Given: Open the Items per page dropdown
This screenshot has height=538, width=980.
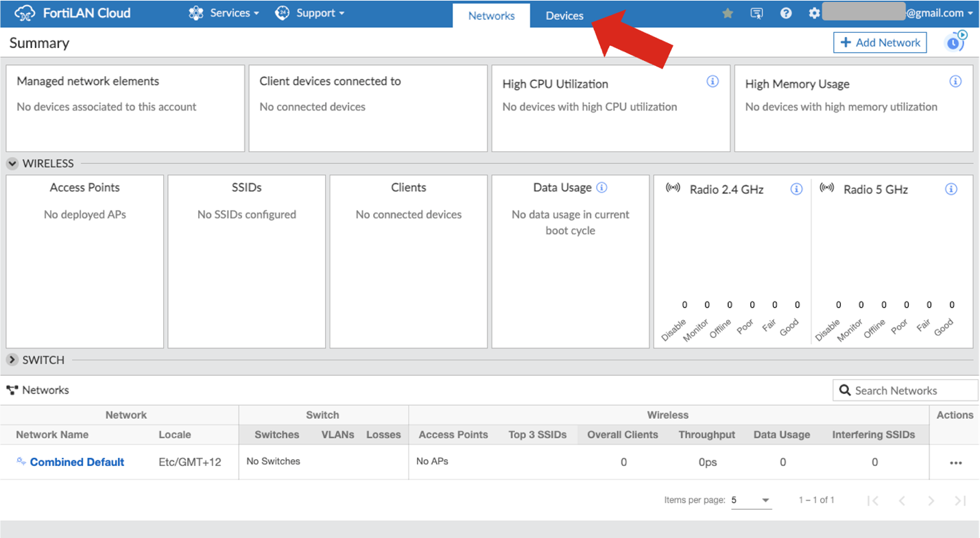Looking at the screenshot, I should (x=751, y=500).
